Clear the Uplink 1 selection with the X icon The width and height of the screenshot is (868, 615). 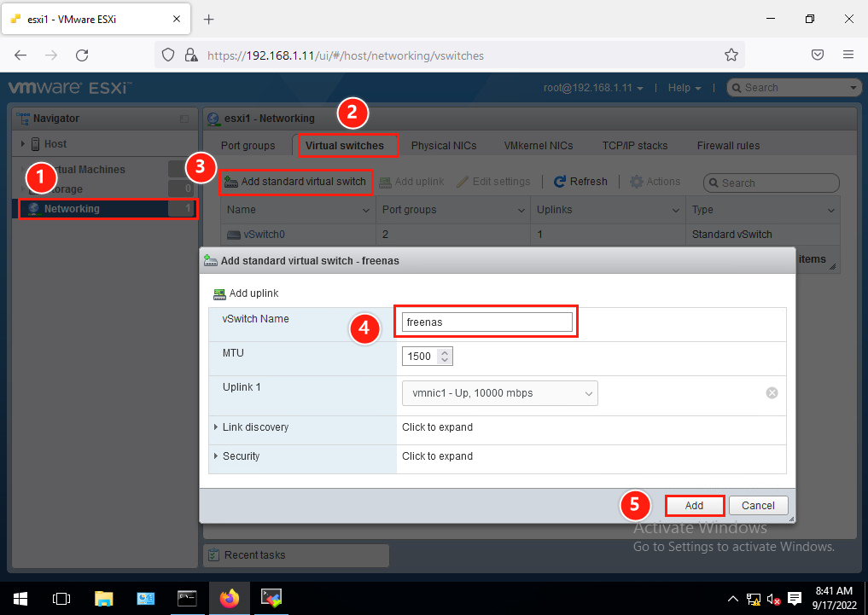click(x=772, y=392)
